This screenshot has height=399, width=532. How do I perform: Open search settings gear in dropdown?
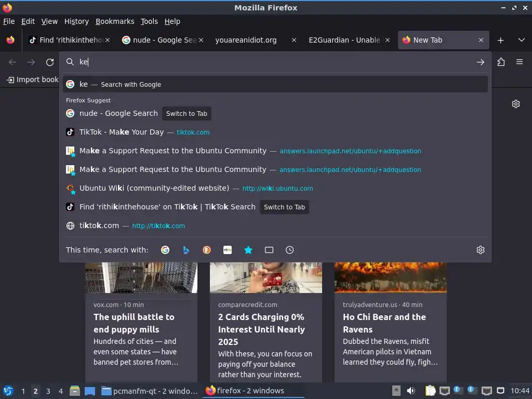(481, 250)
